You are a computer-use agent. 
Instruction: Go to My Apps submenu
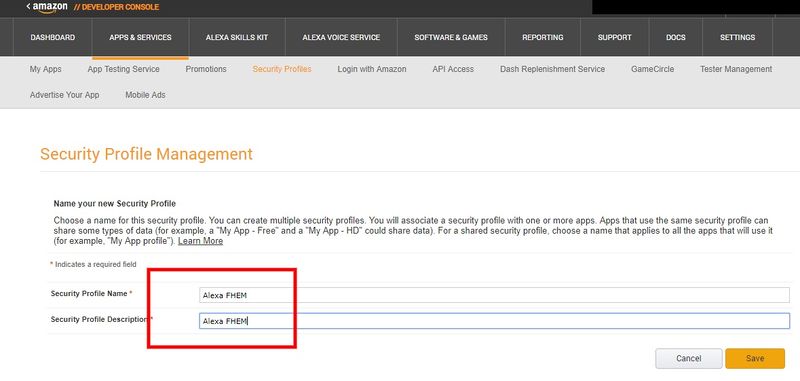click(x=45, y=69)
